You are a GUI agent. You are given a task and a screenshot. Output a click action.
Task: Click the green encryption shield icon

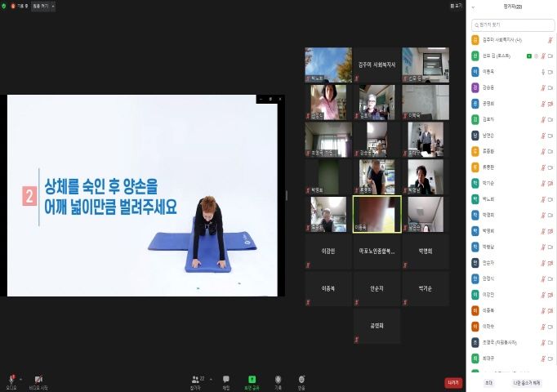pyautogui.click(x=4, y=6)
